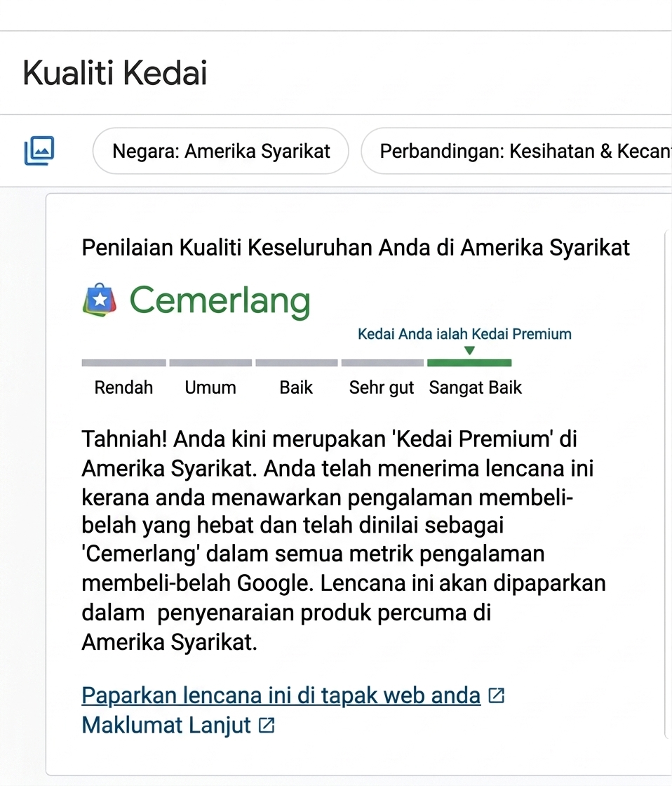Click the gray bar segment above 'Baik'
This screenshot has width=672, height=786.
[x=296, y=363]
